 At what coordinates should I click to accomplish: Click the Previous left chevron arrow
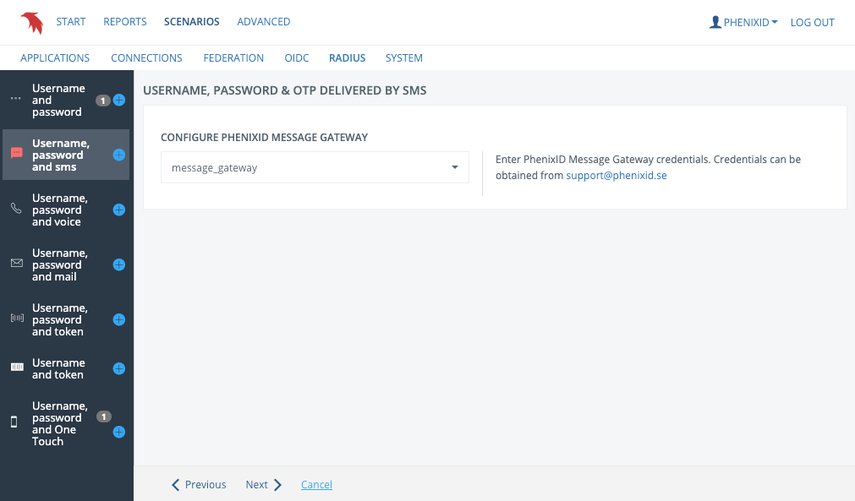click(176, 485)
